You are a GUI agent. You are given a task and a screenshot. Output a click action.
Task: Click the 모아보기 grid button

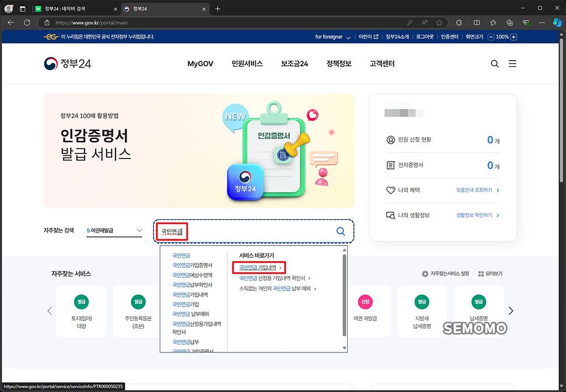pos(490,274)
